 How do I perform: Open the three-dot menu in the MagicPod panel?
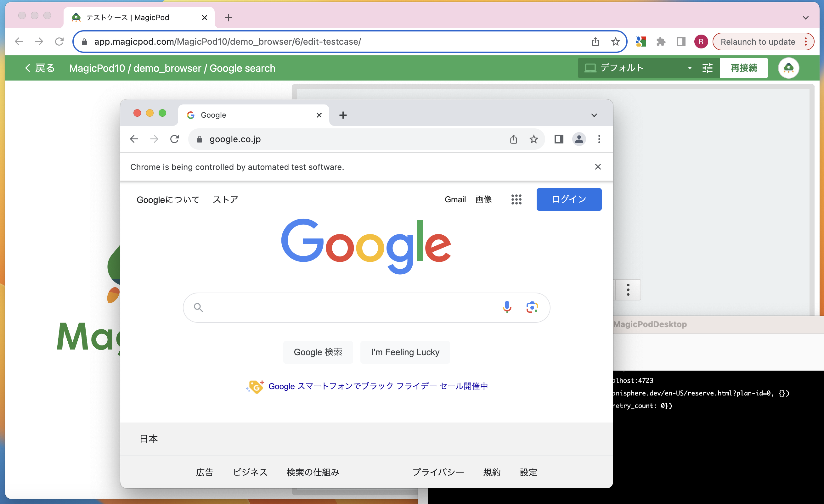pos(628,290)
